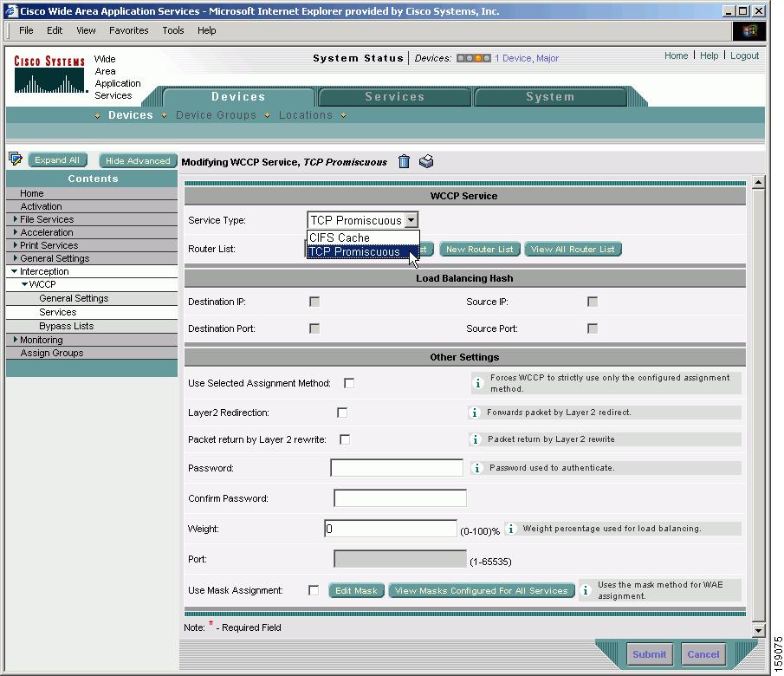
Task: Click the scrollbar down arrow
Action: coord(759,630)
